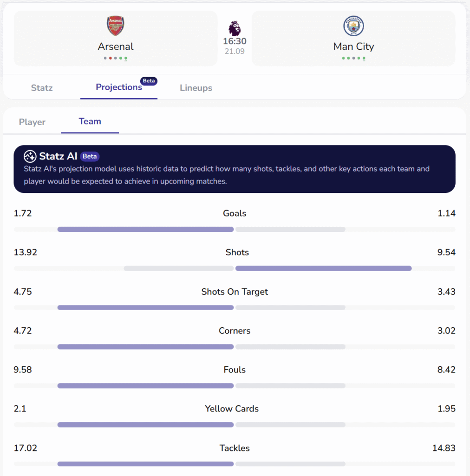Click the Man City club crest

click(x=353, y=26)
